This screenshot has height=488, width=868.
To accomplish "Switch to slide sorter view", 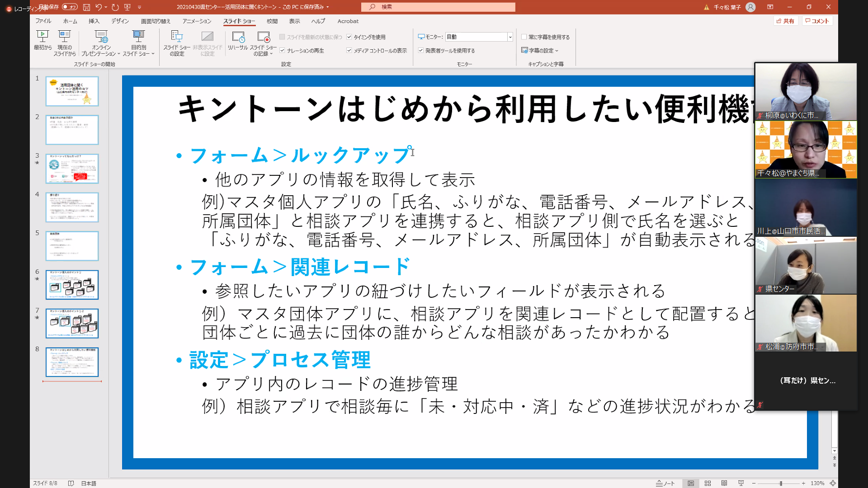I will tap(708, 483).
